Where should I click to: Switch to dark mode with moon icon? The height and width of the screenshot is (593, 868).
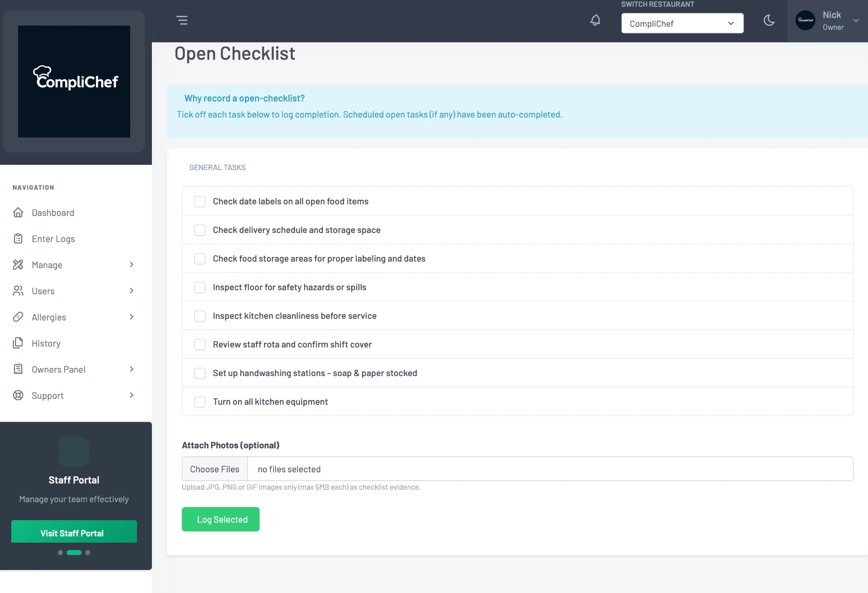[x=769, y=20]
